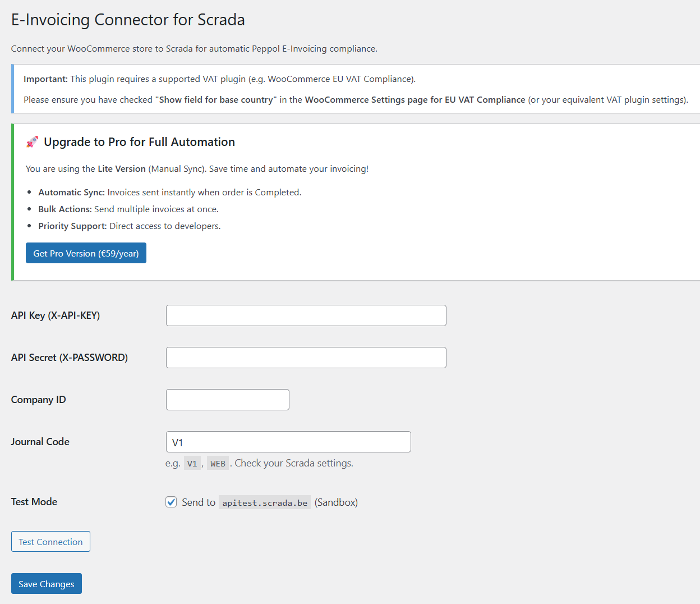The height and width of the screenshot is (604, 700).
Task: Click Save Changes to store settings
Action: (46, 583)
